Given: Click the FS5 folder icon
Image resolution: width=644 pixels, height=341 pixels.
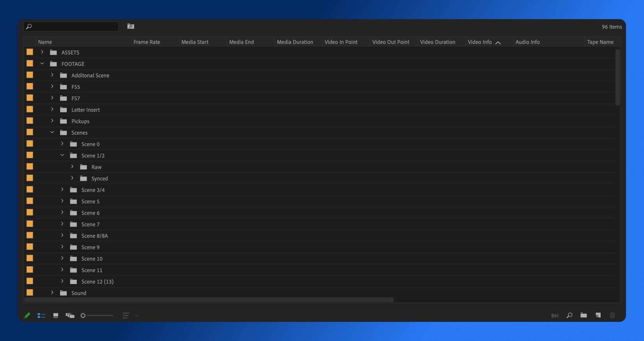Looking at the screenshot, I should coord(64,87).
